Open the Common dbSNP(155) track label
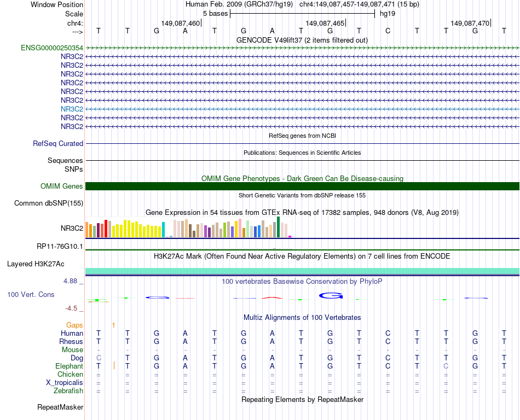520x420 pixels. (49, 203)
